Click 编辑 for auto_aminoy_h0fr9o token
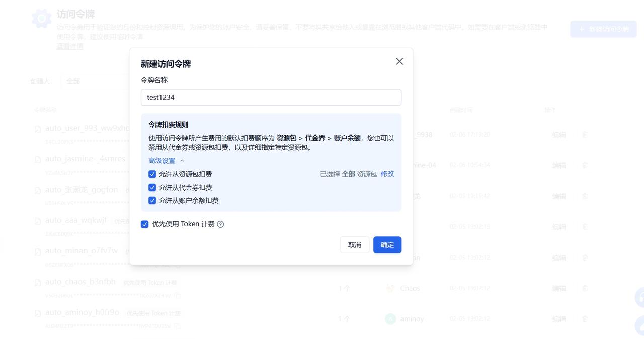This screenshot has width=644, height=339. point(559,319)
